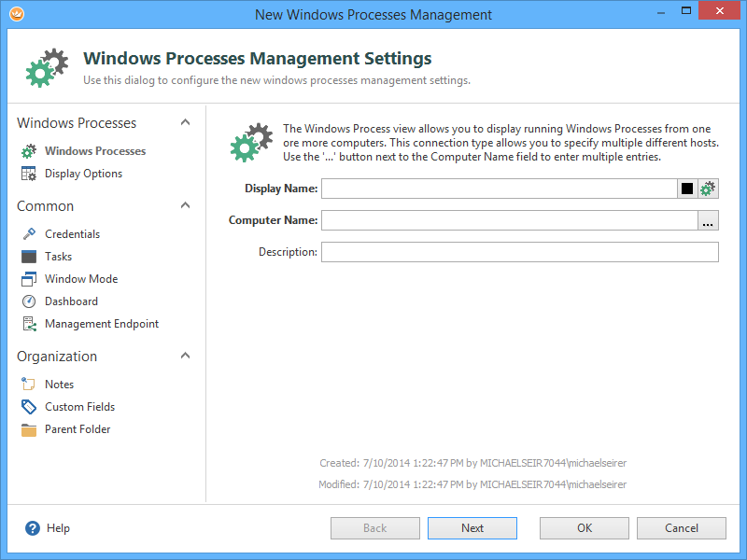Open the Computer Name browse '...' button
This screenshot has height=560, width=747.
[x=708, y=221]
